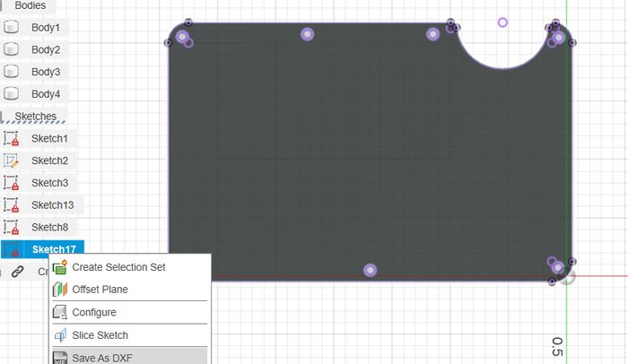Viewport: 628px width, 364px height.
Task: Click the center point above the semicircle cutout
Action: [502, 22]
